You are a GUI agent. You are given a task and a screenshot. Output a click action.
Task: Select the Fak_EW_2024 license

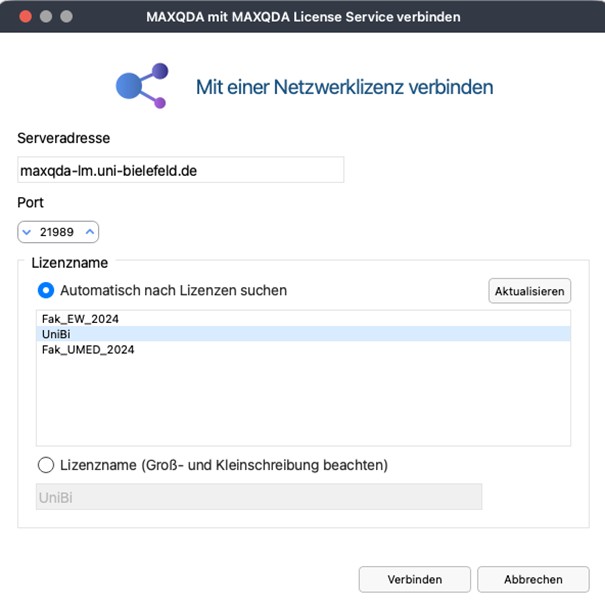point(82,318)
